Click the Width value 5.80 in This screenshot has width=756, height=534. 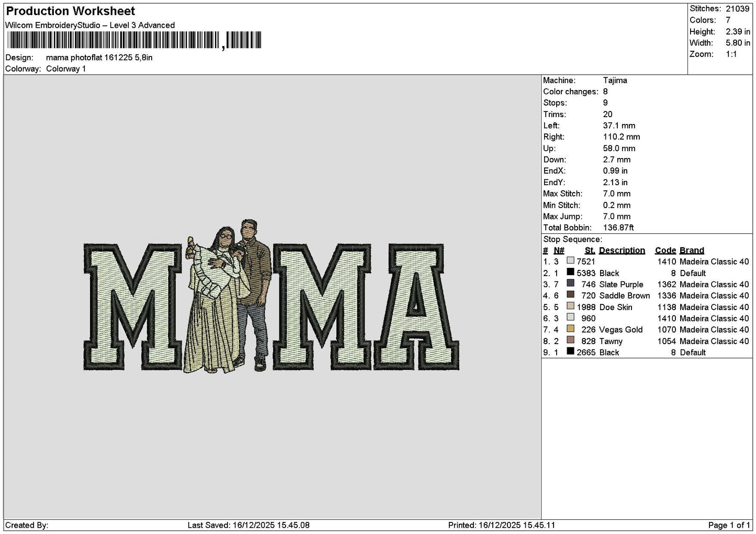coord(738,43)
